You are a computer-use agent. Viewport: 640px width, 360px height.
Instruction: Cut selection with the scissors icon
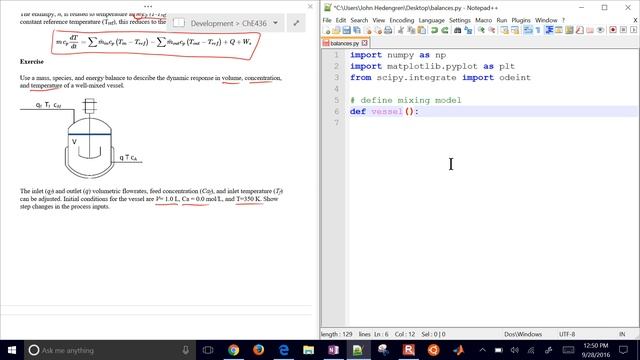pos(401,30)
